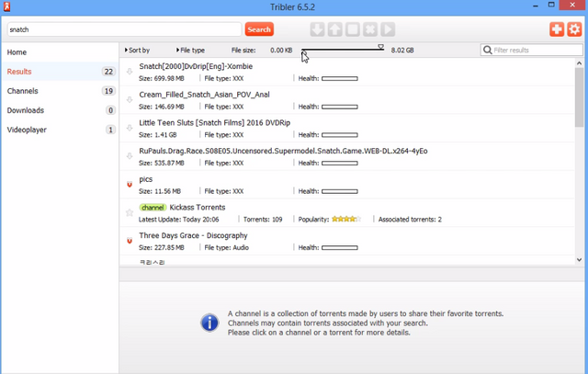Click the delete X toolbar icon
The image size is (588, 374).
tap(370, 29)
